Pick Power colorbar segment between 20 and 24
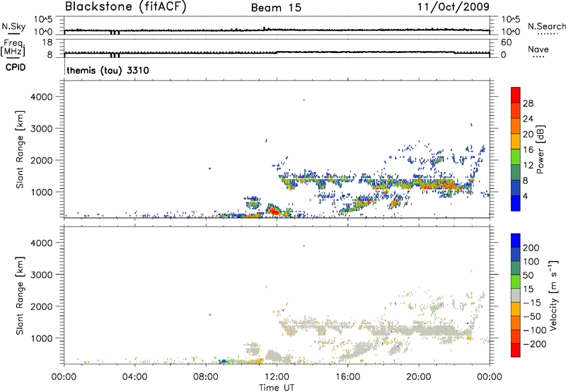This screenshot has height=392, width=566. [x=516, y=126]
